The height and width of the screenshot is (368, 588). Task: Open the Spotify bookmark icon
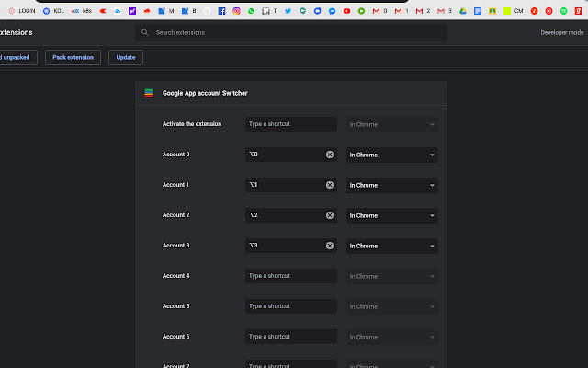563,11
